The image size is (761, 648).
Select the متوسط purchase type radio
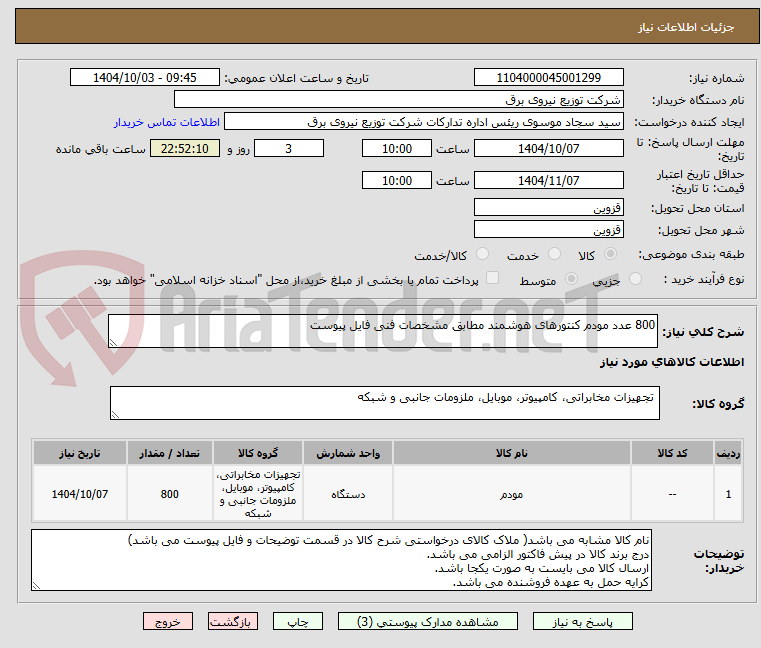(571, 279)
